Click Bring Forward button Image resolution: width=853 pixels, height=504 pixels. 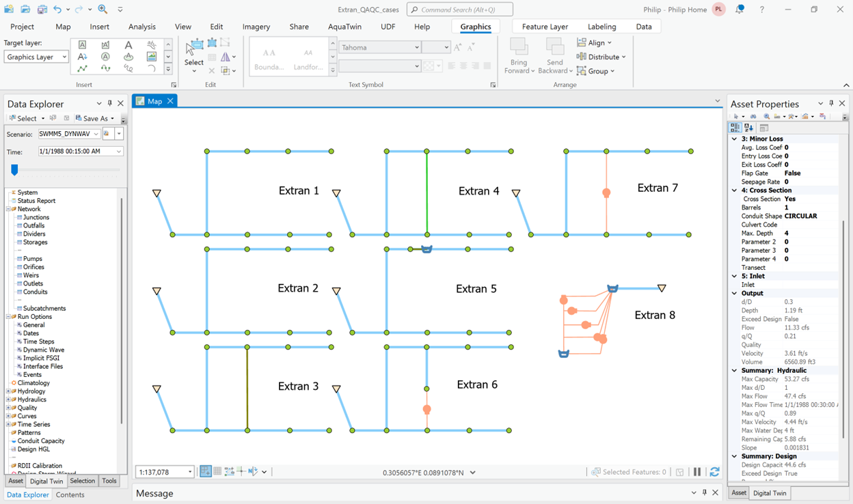[519, 56]
